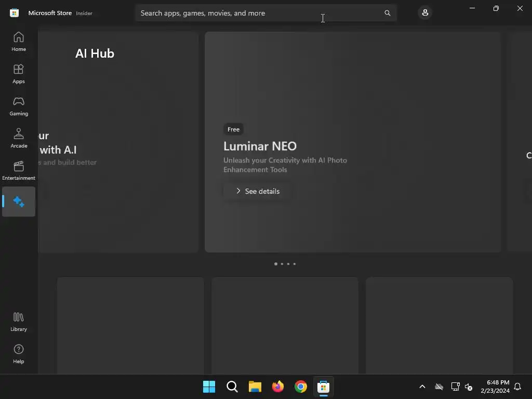Open the middle placeholder card below carousel

pyautogui.click(x=285, y=326)
